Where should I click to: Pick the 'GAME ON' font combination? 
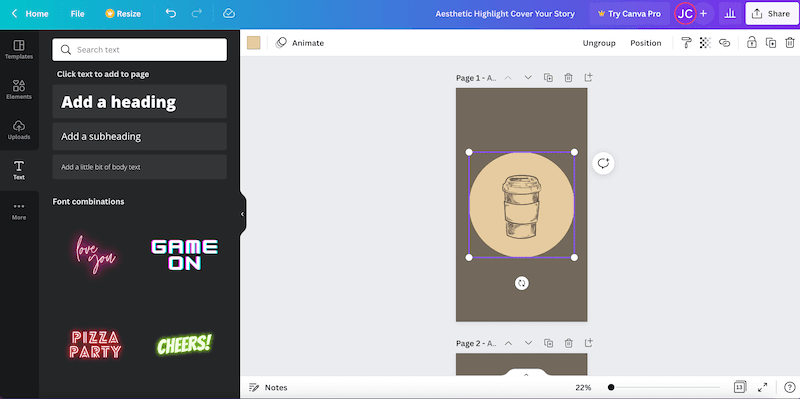[184, 254]
